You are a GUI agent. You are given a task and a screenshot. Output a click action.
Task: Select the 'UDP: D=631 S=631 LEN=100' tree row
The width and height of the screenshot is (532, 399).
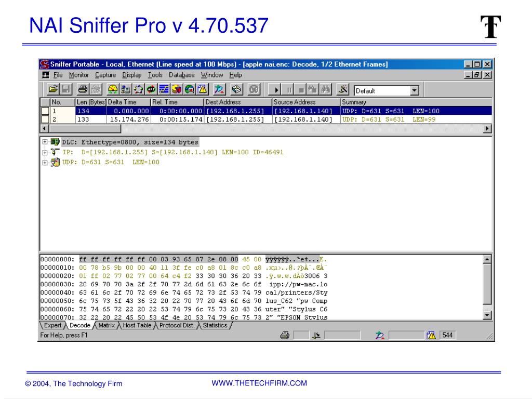coord(111,162)
